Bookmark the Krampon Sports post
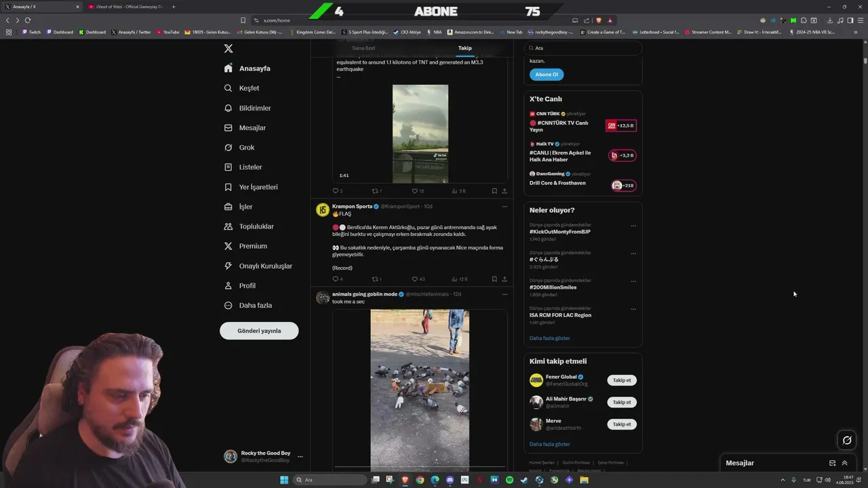 [x=494, y=279]
